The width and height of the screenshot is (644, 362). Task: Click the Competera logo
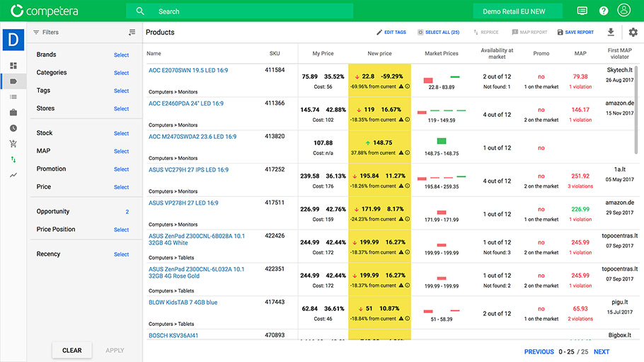(x=45, y=11)
